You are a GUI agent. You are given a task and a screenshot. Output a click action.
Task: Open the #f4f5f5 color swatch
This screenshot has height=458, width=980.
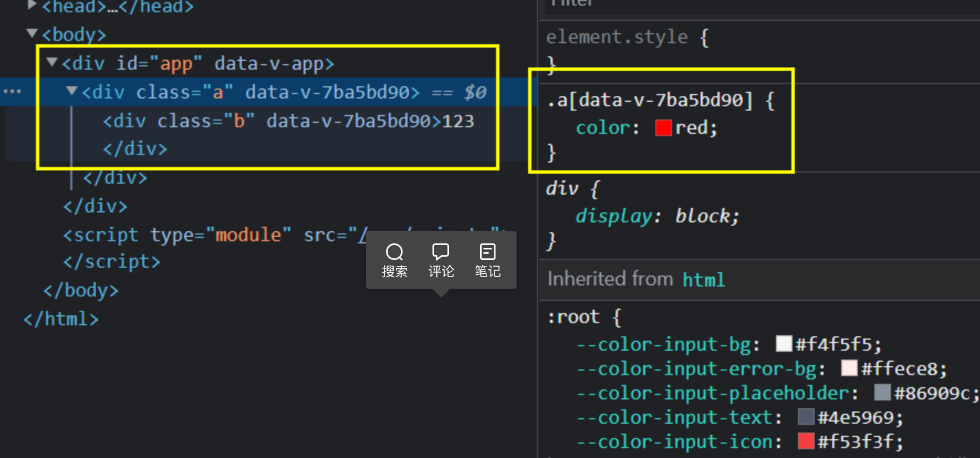784,343
